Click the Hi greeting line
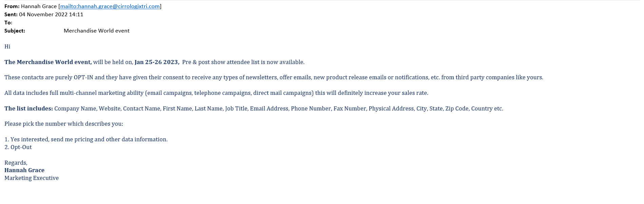This screenshot has width=644, height=204. point(7,46)
